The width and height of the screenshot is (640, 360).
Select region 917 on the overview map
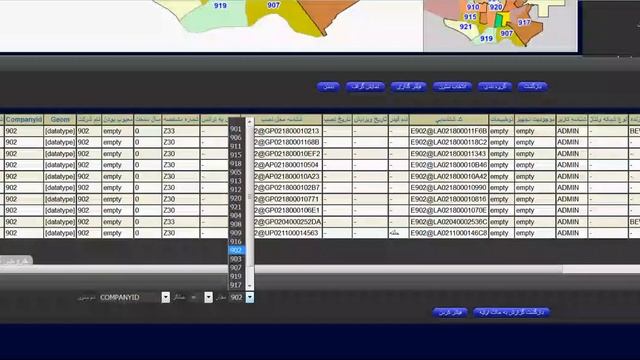pyautogui.click(x=524, y=22)
